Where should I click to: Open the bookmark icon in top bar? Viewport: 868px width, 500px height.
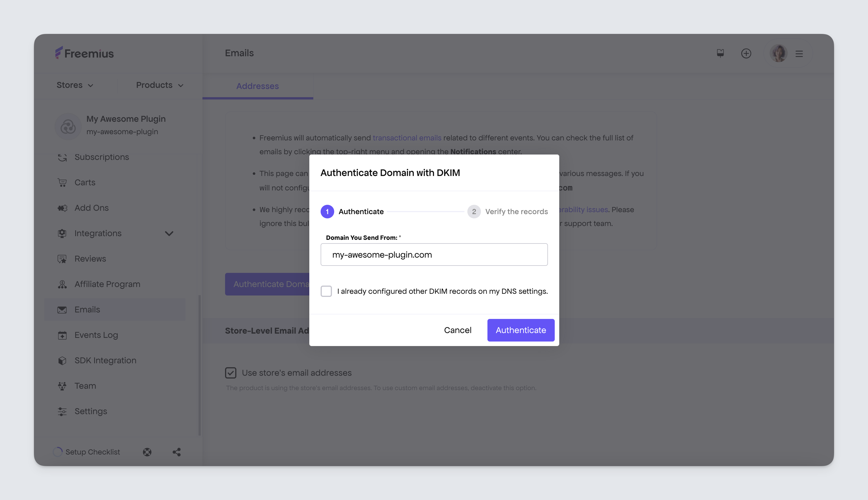(720, 53)
